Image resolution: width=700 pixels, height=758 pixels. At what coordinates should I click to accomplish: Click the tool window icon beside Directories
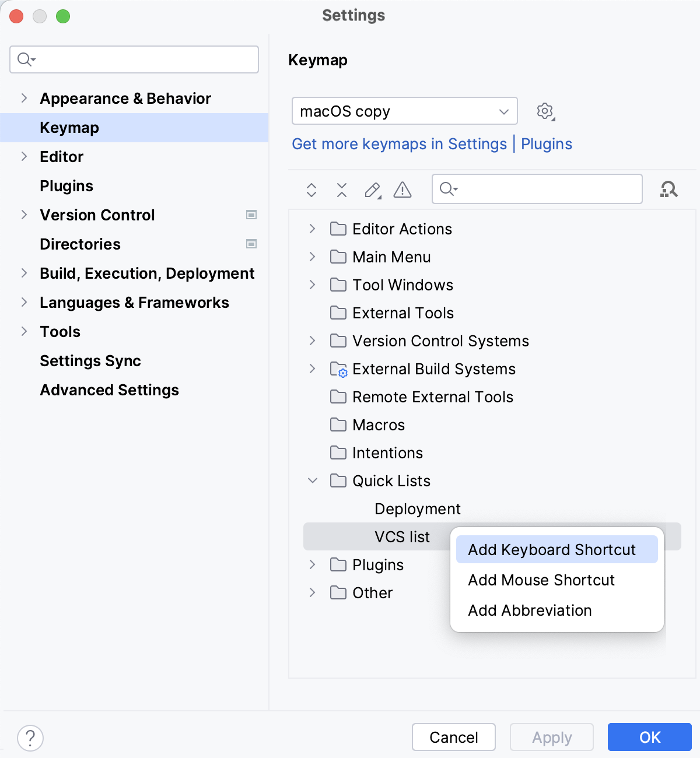click(251, 244)
